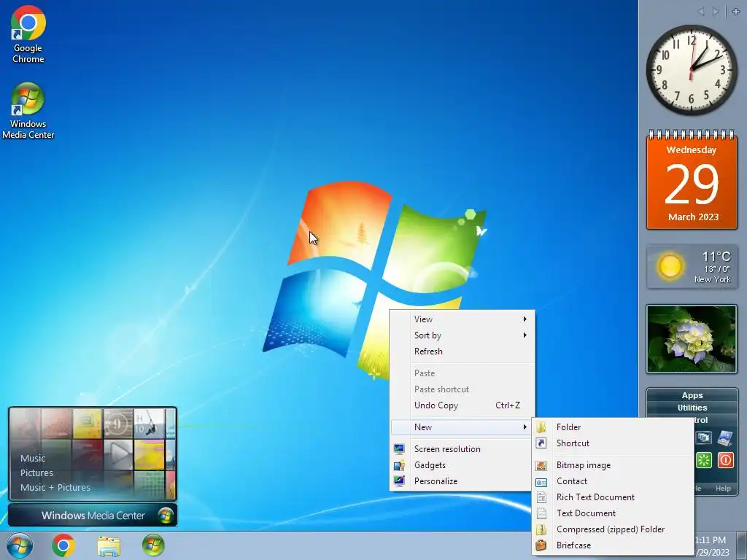The image size is (747, 560).
Task: Open the Apps section in launcher gadget
Action: 692,395
